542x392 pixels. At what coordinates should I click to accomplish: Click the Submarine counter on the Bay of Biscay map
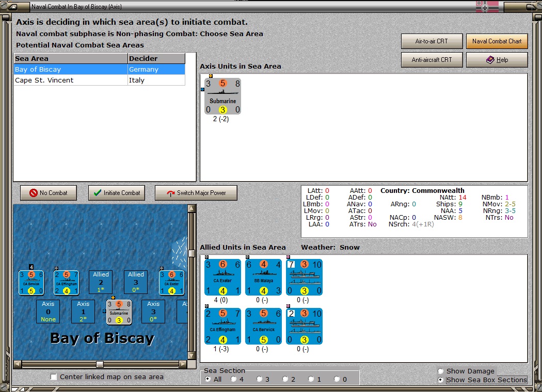119,312
